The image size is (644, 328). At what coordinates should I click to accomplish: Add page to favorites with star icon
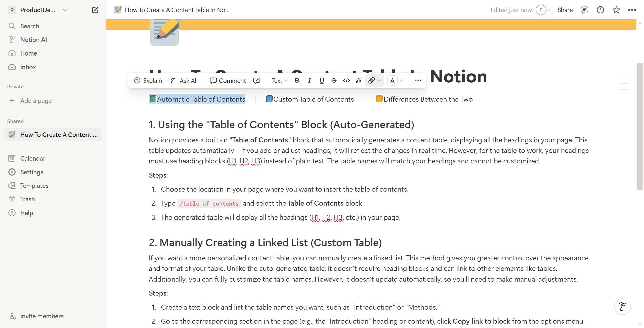pyautogui.click(x=616, y=10)
